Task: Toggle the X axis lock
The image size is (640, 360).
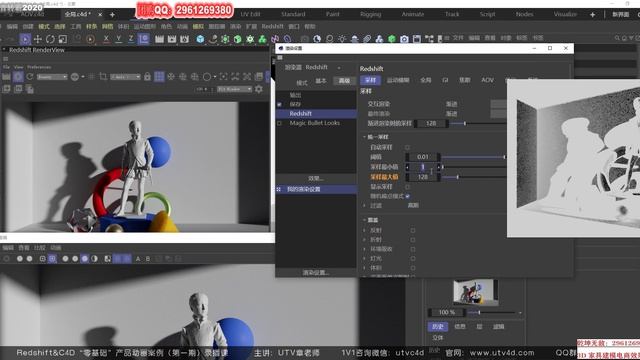Action: (106, 39)
